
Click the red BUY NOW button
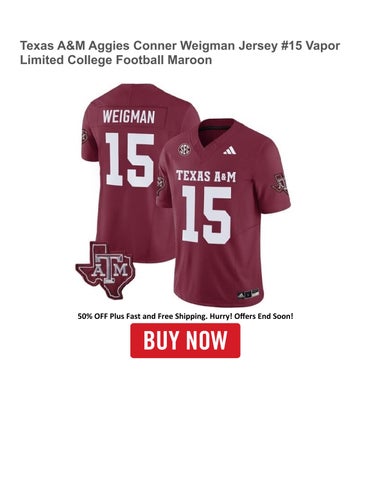coord(185,340)
